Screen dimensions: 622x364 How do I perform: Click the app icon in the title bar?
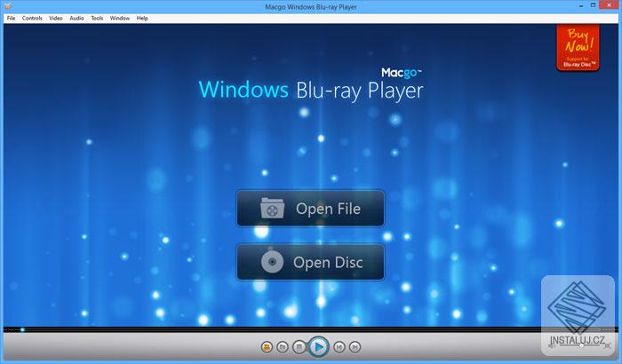[7, 6]
